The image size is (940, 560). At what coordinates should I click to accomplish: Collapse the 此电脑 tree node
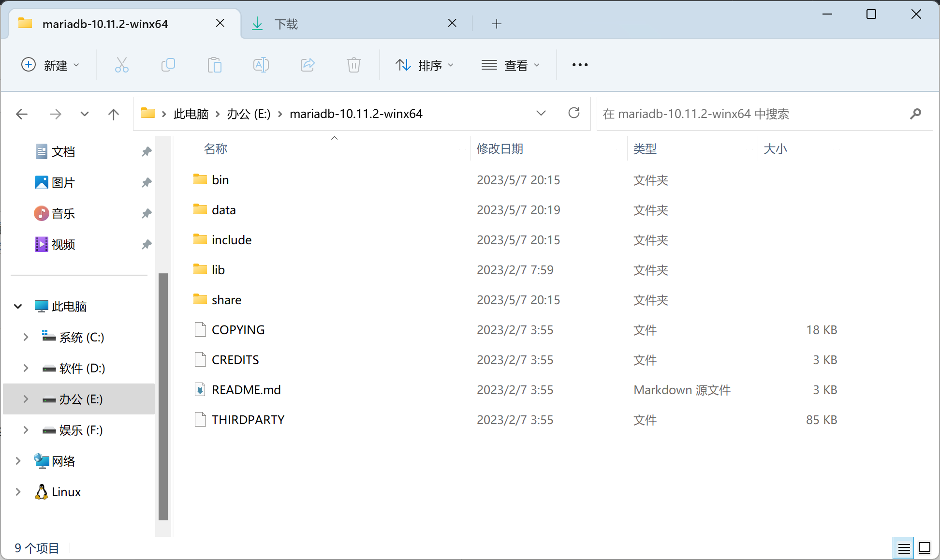(18, 306)
